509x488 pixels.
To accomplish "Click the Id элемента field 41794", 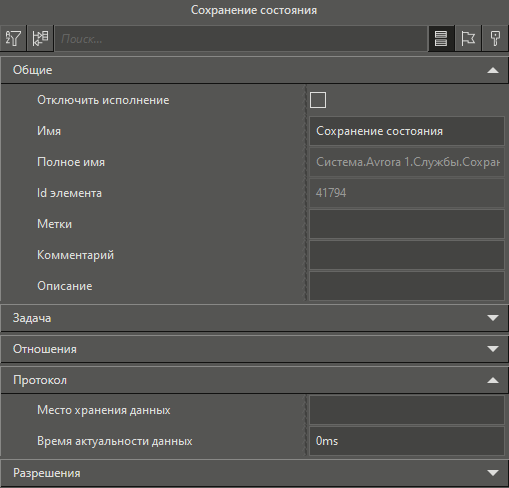I will (407, 193).
